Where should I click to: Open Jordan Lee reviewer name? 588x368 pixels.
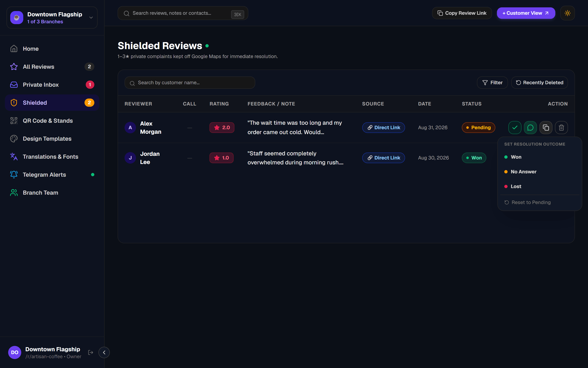click(150, 158)
